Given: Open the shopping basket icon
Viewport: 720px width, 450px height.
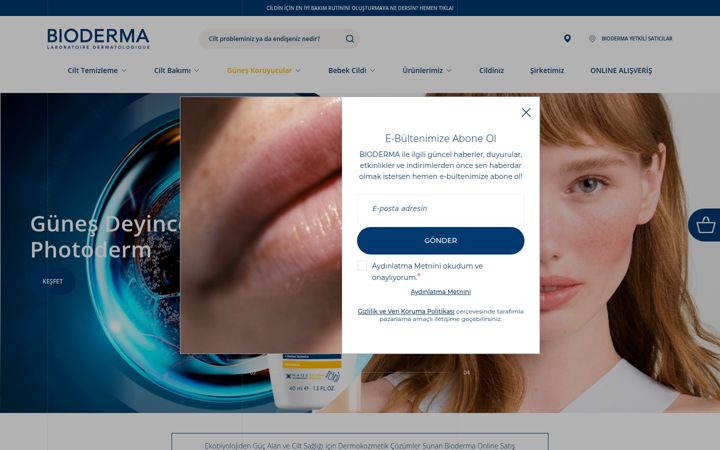Looking at the screenshot, I should point(705,225).
